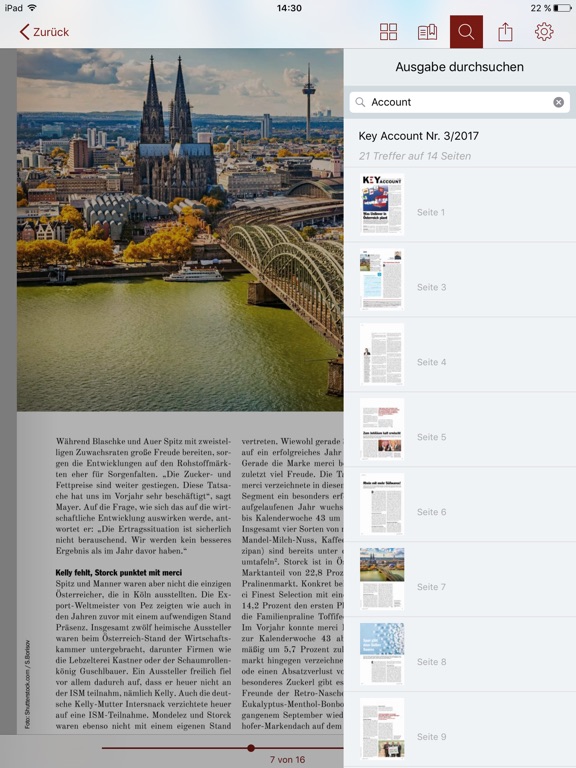Tap the share icon

point(505,32)
